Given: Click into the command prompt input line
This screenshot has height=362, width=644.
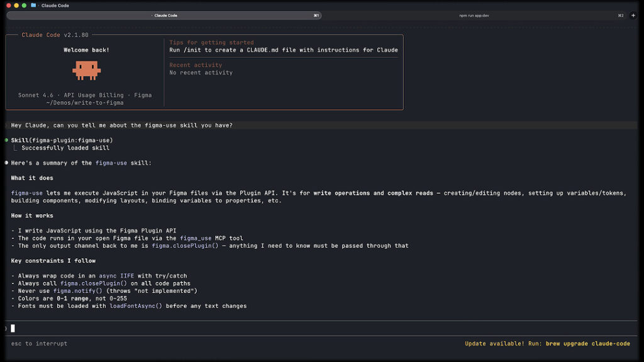Looking at the screenshot, I should 252,328.
